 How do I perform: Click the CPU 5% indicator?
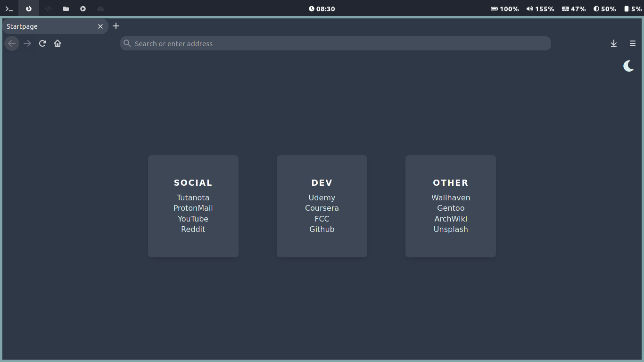[x=633, y=9]
